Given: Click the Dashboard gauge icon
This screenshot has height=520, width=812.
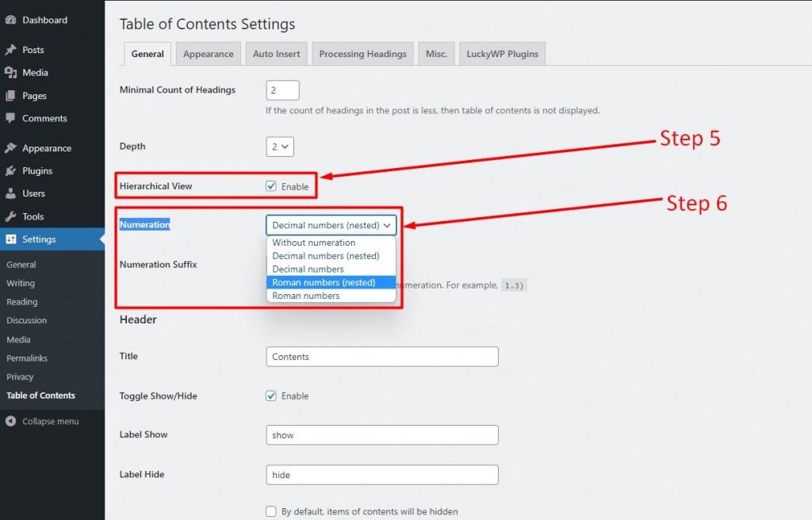Looking at the screenshot, I should coord(10,20).
